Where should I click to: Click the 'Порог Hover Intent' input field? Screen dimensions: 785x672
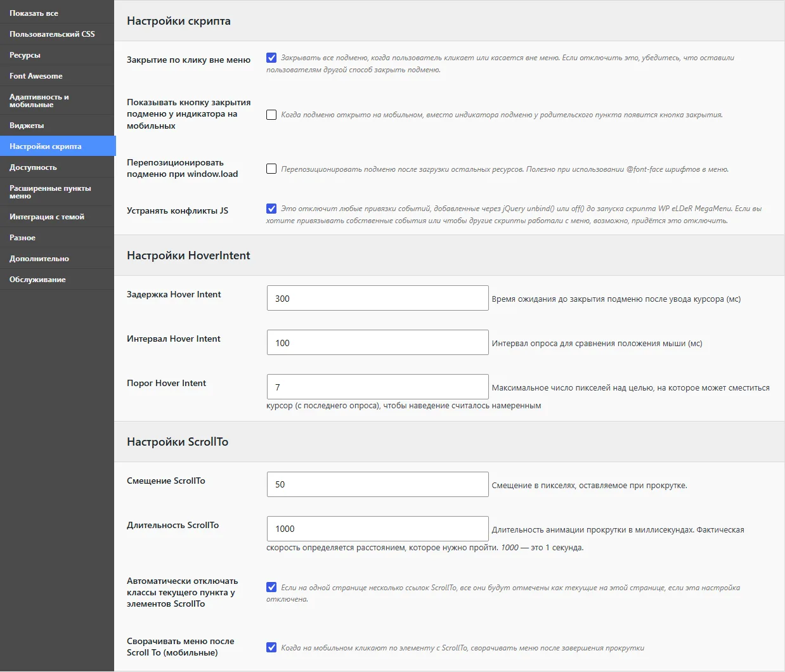click(378, 387)
